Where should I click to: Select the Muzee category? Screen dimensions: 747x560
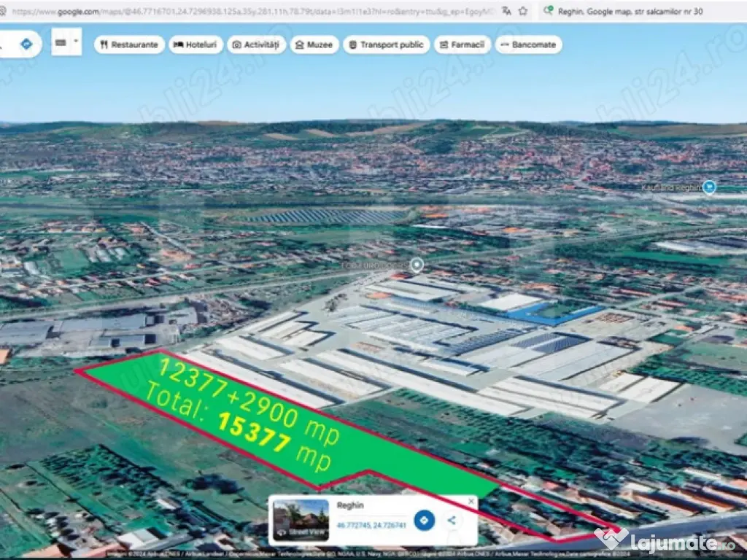click(314, 44)
